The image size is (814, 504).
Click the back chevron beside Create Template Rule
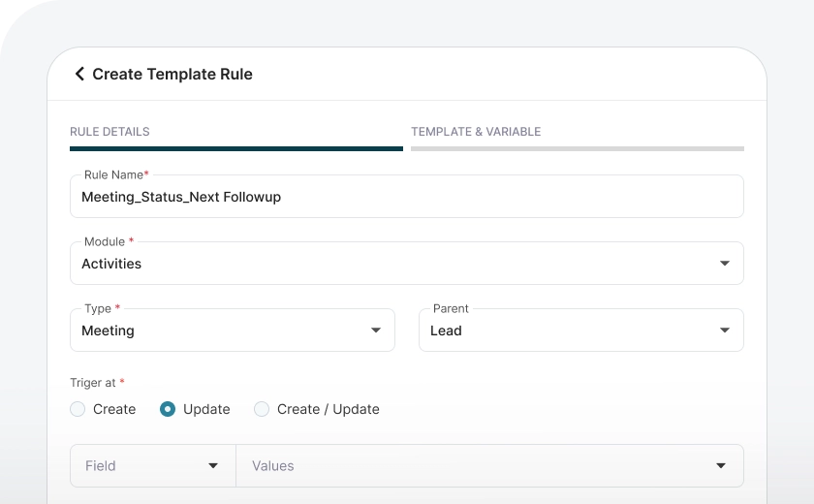(79, 74)
